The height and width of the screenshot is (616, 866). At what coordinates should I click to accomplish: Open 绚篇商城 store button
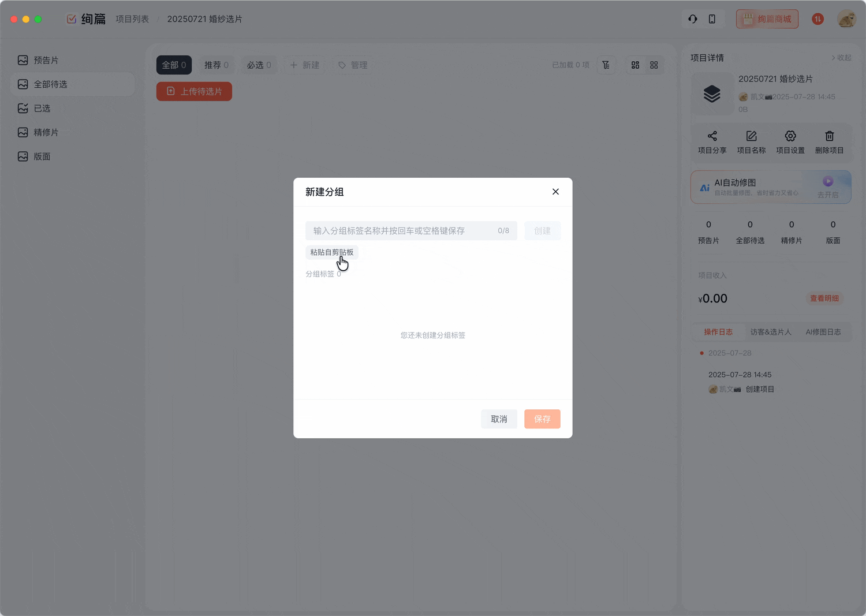click(x=767, y=19)
